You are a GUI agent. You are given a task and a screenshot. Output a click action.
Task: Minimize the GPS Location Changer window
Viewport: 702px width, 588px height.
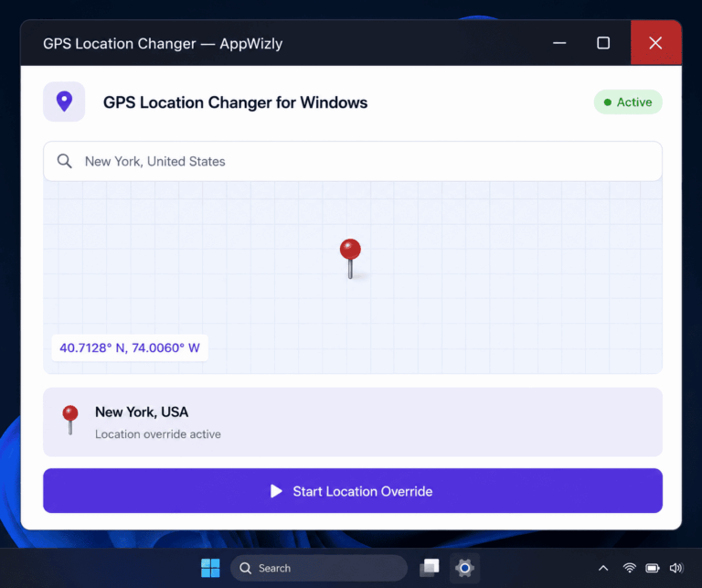point(559,43)
